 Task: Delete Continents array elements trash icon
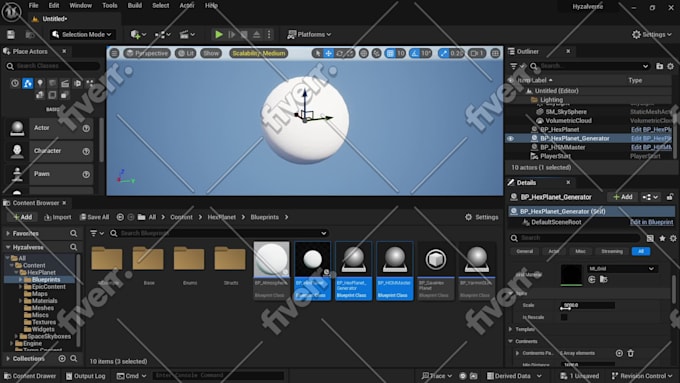pos(631,353)
